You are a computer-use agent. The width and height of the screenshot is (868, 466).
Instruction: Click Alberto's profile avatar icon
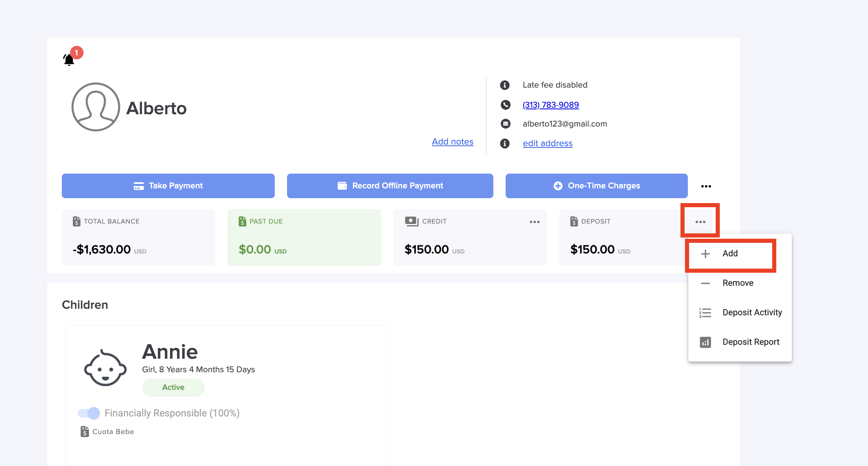(x=95, y=107)
